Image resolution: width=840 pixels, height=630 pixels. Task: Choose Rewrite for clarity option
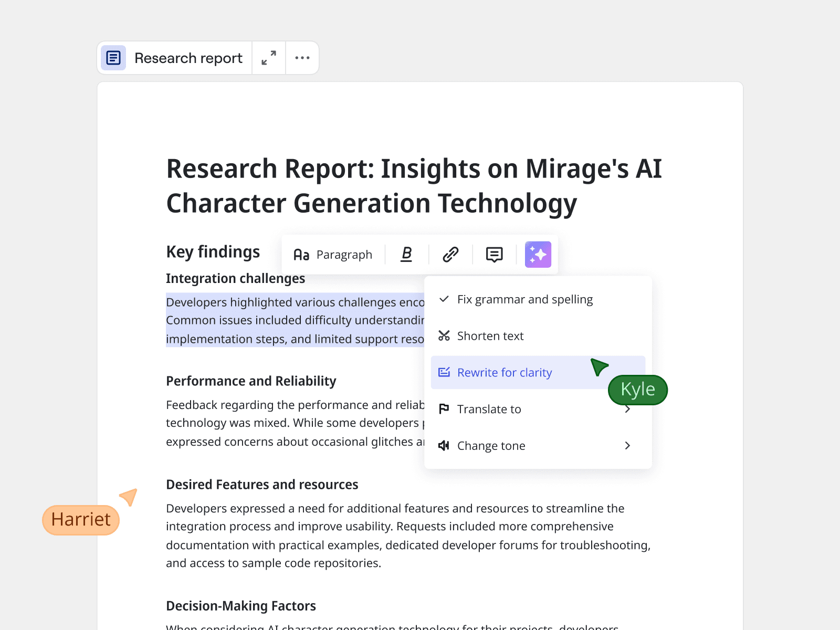pyautogui.click(x=504, y=372)
